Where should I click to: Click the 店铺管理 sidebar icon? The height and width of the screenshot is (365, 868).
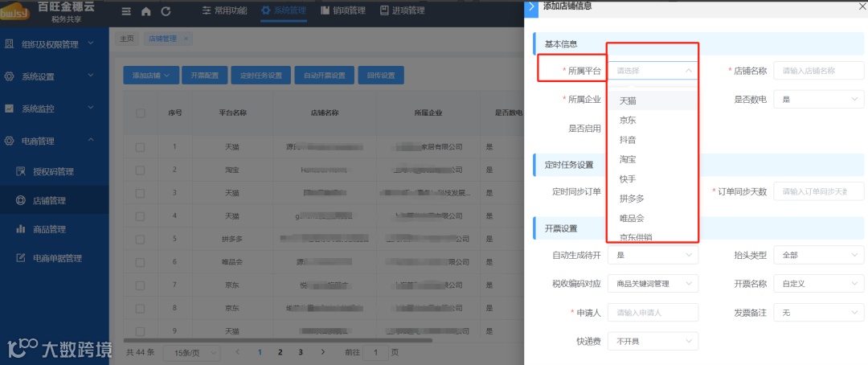20,200
